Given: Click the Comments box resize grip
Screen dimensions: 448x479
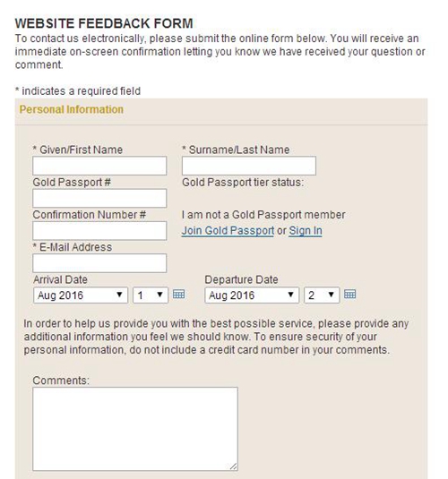Looking at the screenshot, I should point(234,466).
